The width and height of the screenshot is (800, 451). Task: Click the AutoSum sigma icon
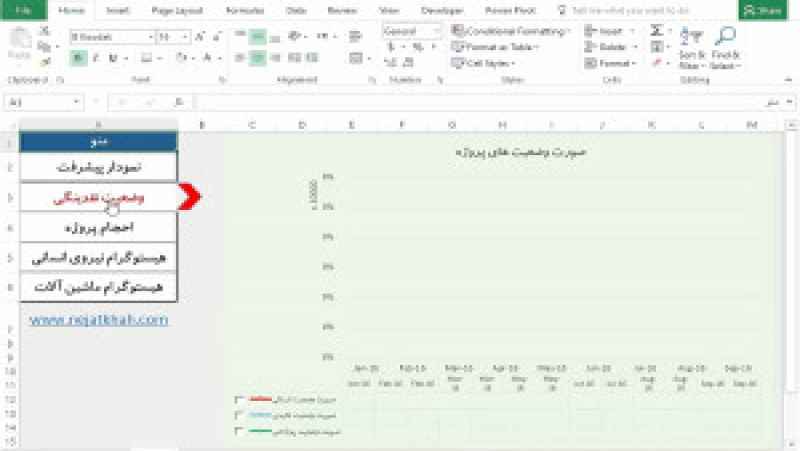click(x=657, y=31)
